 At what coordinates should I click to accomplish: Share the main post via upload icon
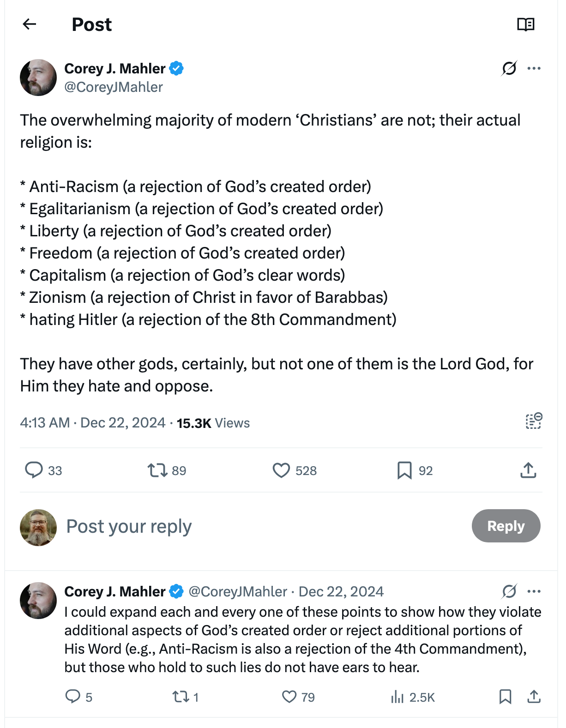pos(528,470)
